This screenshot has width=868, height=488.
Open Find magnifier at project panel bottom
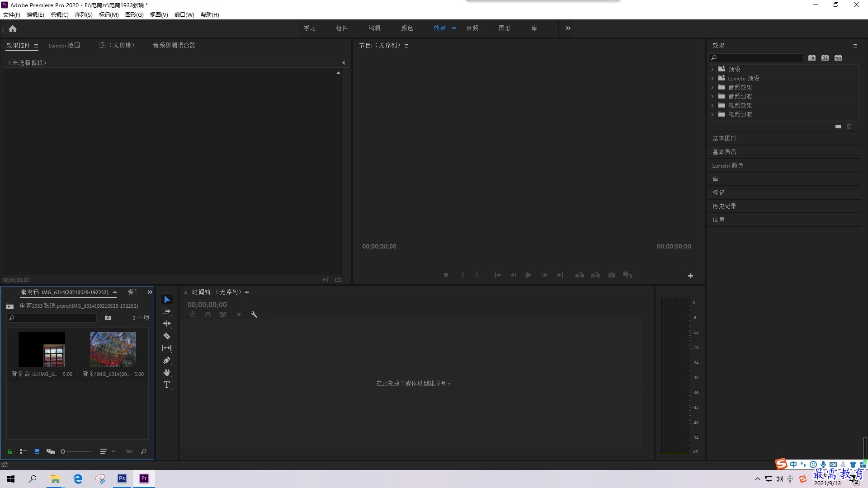click(x=144, y=451)
